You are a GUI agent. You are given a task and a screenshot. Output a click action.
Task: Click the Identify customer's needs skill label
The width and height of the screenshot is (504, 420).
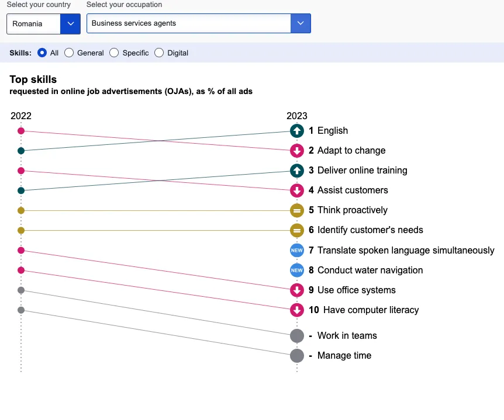coord(370,230)
